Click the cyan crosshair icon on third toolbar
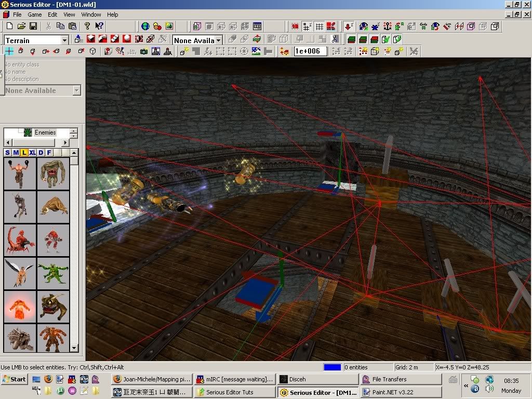This screenshot has height=399, width=532. coord(9,51)
